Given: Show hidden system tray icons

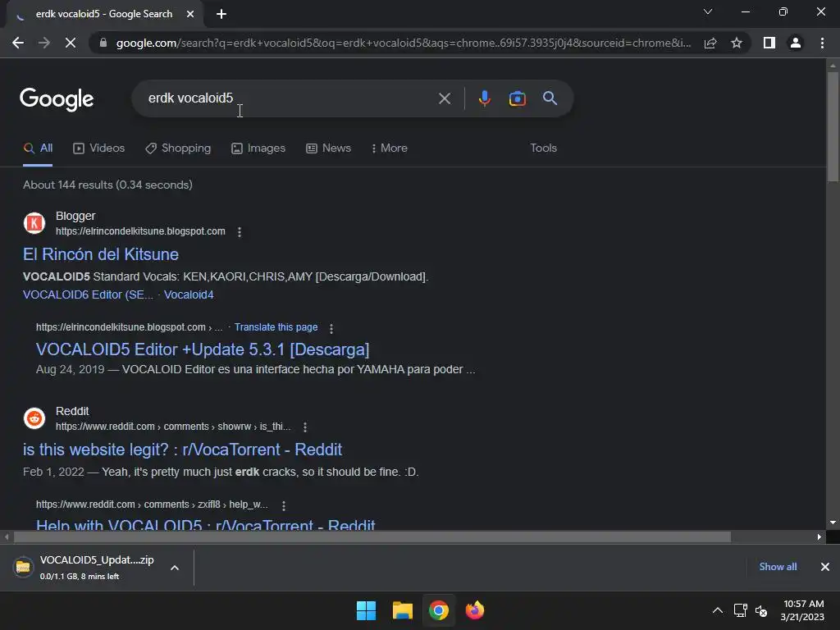Looking at the screenshot, I should [718, 610].
